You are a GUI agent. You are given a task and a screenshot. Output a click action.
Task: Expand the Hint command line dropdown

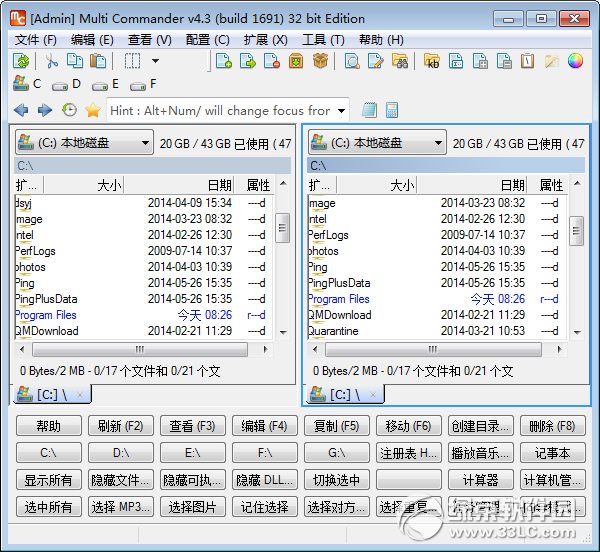point(341,111)
